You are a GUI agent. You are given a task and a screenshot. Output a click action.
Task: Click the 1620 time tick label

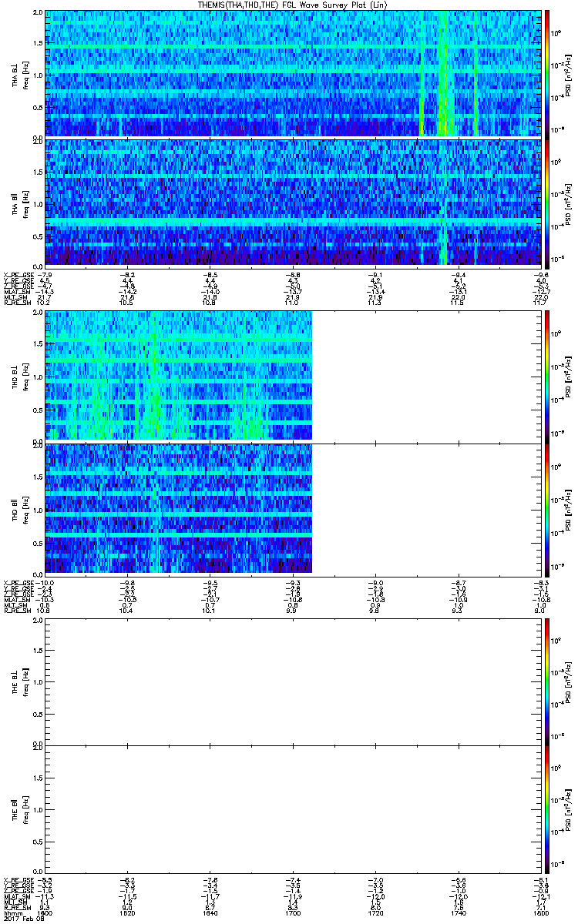tap(127, 914)
